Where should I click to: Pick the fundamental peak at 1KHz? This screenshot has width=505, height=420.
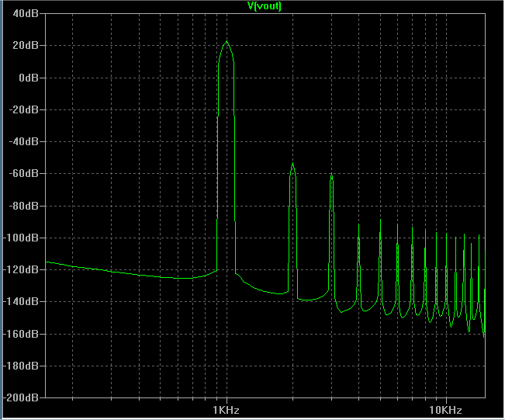coord(227,42)
